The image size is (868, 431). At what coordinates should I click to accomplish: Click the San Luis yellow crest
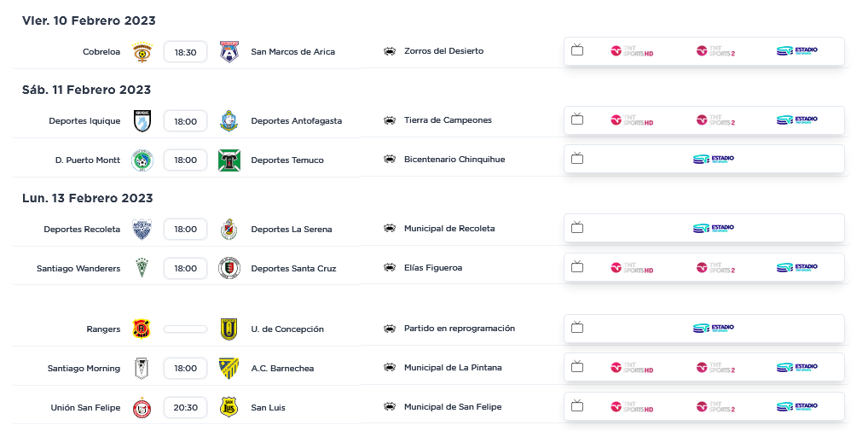[229, 408]
